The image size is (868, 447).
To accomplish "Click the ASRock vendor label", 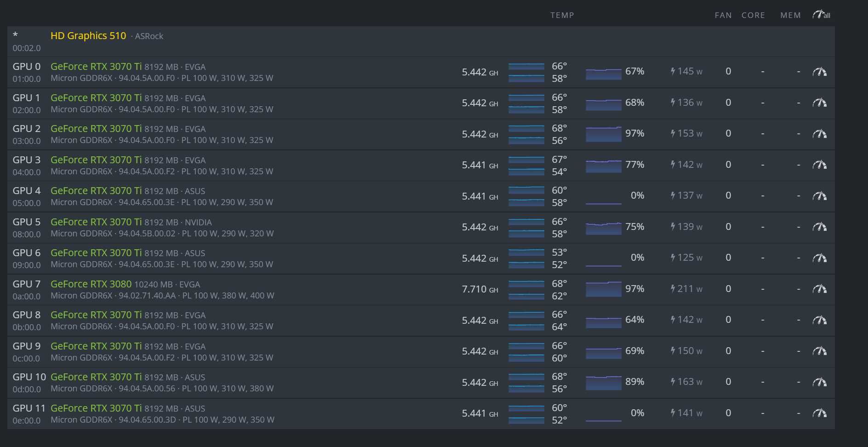I will (149, 36).
